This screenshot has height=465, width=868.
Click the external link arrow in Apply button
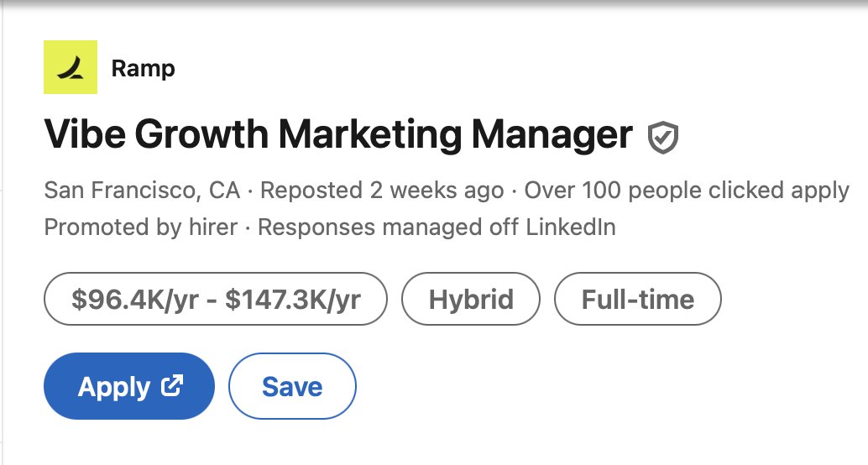[173, 386]
